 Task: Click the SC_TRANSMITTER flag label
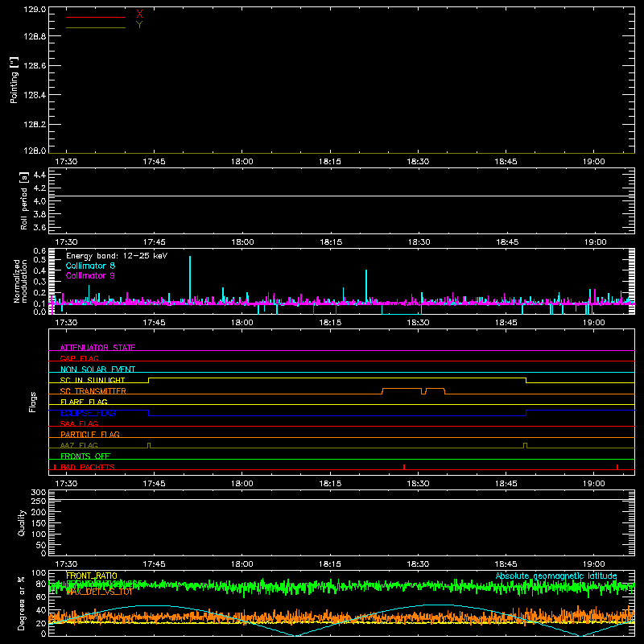click(93, 391)
